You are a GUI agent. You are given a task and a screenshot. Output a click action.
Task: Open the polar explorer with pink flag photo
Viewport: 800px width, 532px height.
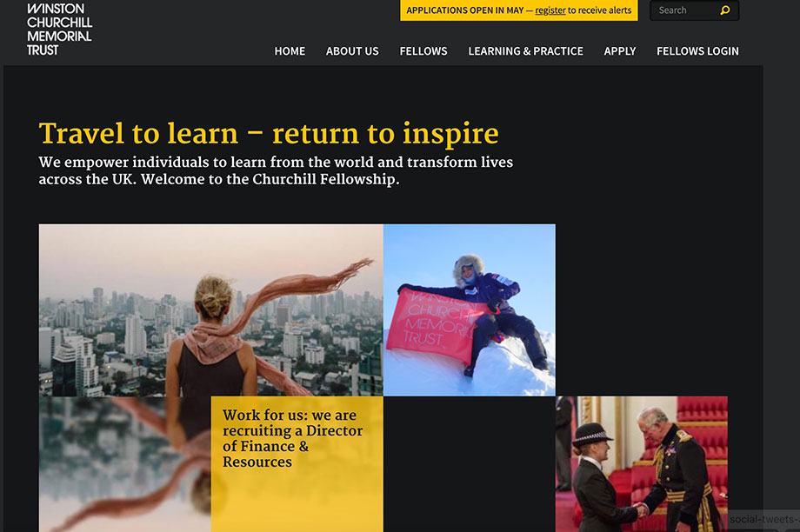pyautogui.click(x=470, y=310)
